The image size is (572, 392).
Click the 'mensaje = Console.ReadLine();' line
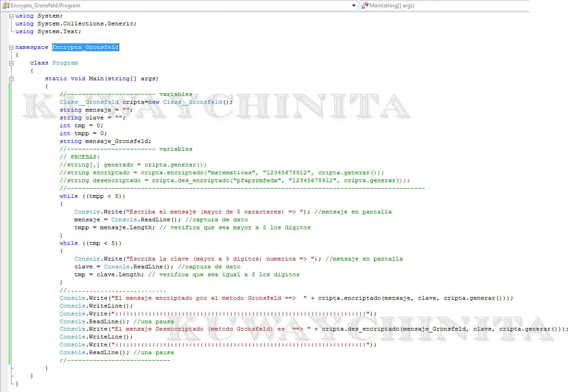coord(161,220)
